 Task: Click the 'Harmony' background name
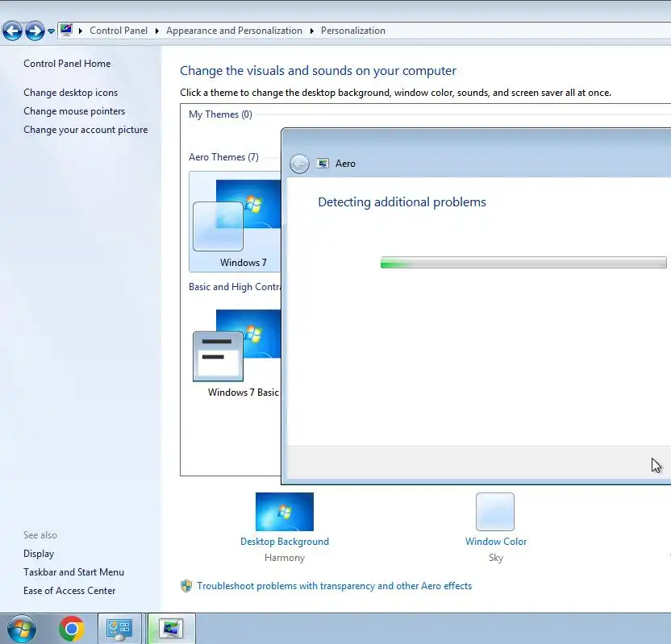(285, 558)
